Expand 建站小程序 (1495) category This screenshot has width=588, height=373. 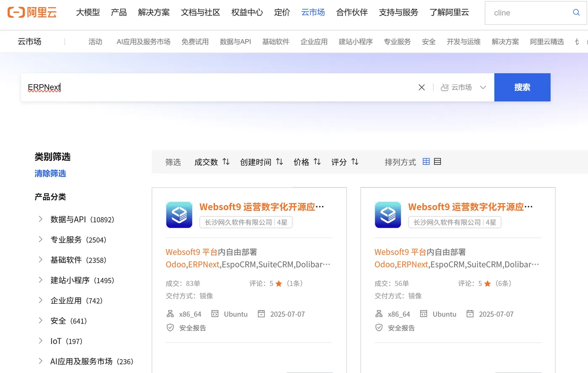[41, 280]
